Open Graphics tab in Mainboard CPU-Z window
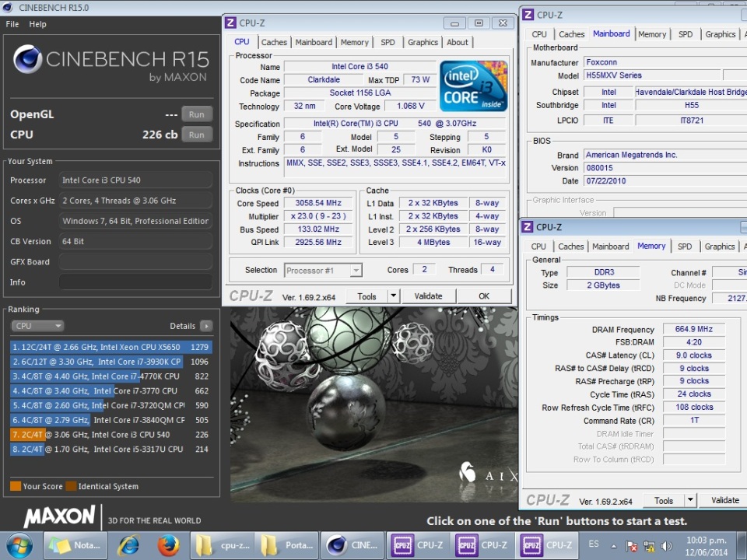This screenshot has width=747, height=560. coord(721,34)
